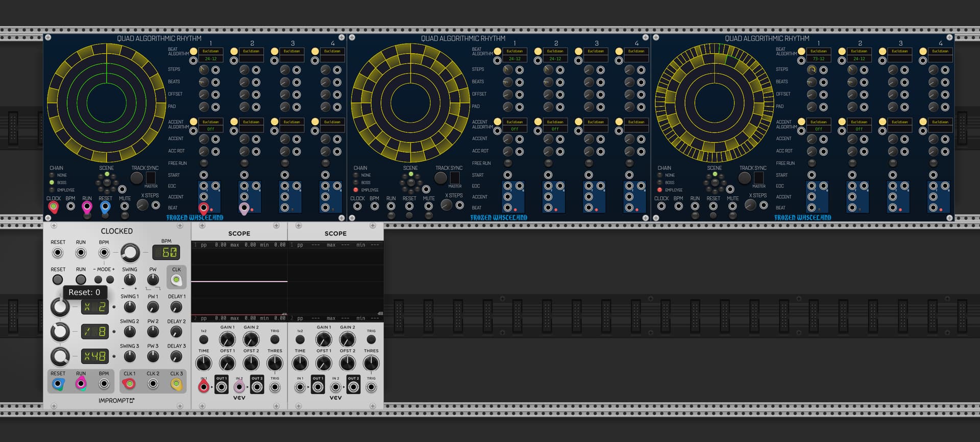Click the Mode minus button on Clocked
The height and width of the screenshot is (442, 980).
click(98, 280)
